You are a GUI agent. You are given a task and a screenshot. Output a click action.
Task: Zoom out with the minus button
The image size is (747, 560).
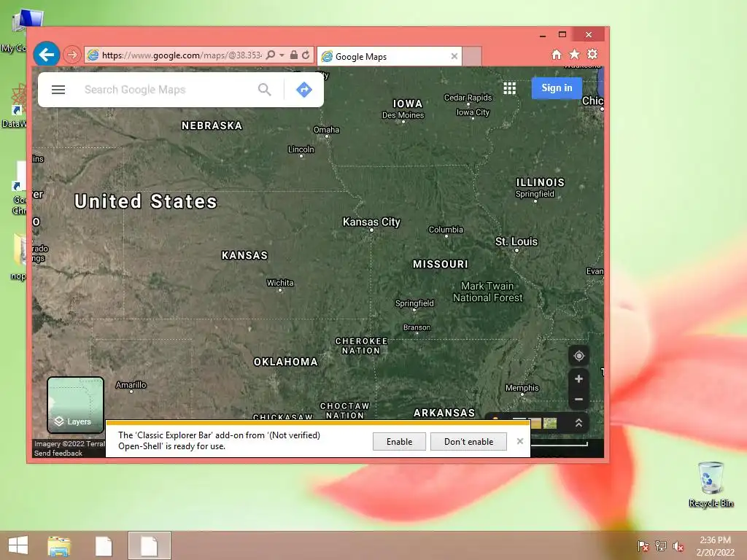tap(578, 399)
